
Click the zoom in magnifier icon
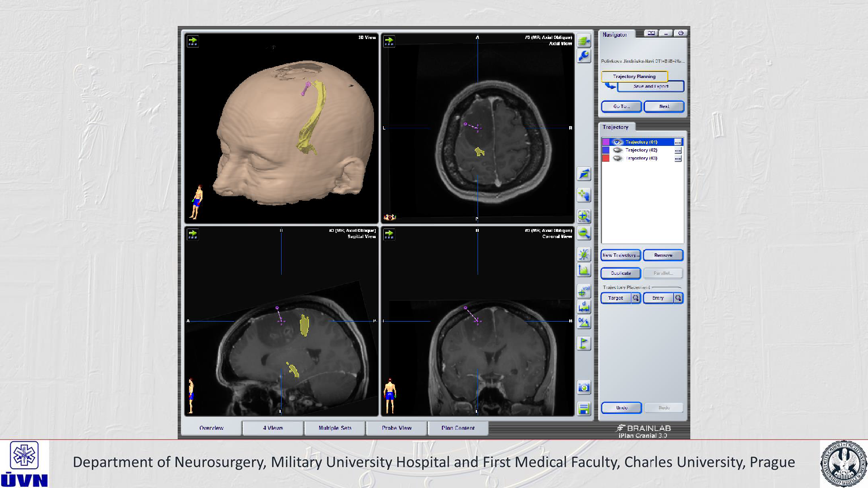[x=584, y=216]
